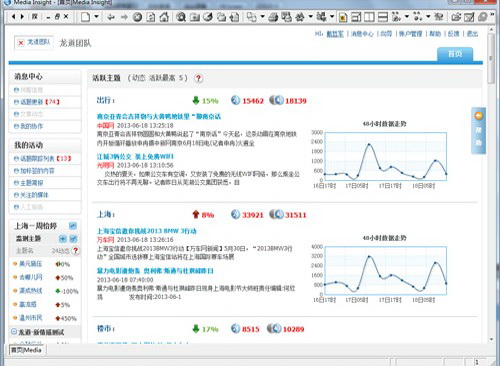Click the 48-hour trend chart for 上海
The width and height of the screenshot is (500, 366).
pos(385,270)
